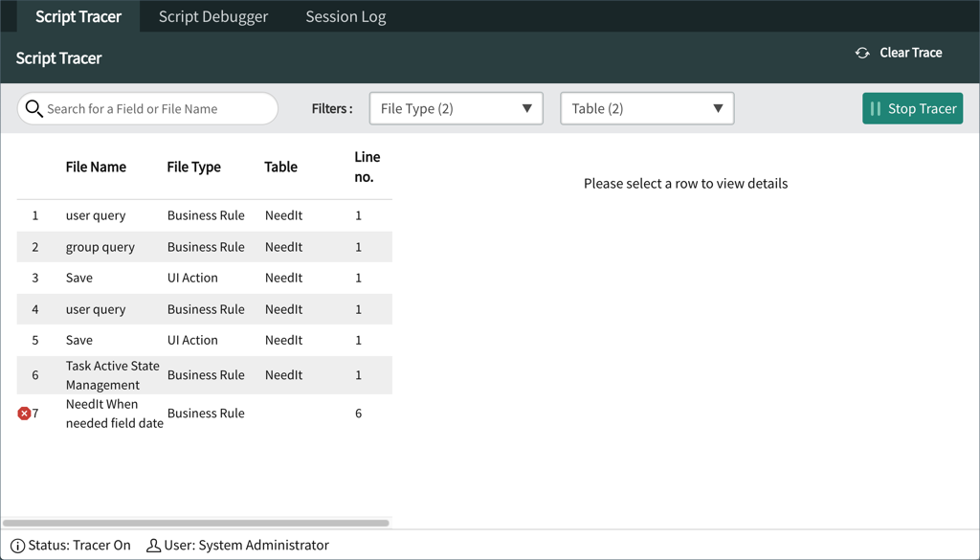This screenshot has width=980, height=560.
Task: Click the user icon beside System Administrator
Action: (153, 545)
